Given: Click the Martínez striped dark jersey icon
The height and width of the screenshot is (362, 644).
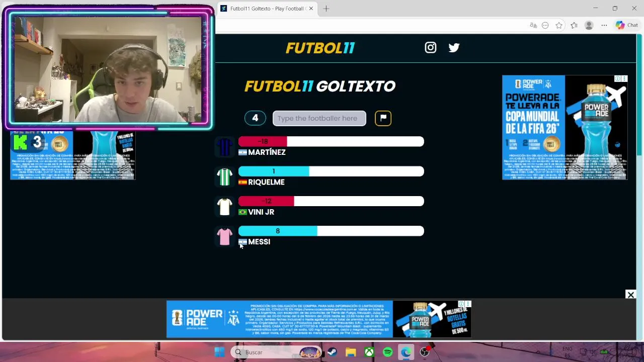Looking at the screenshot, I should (224, 147).
